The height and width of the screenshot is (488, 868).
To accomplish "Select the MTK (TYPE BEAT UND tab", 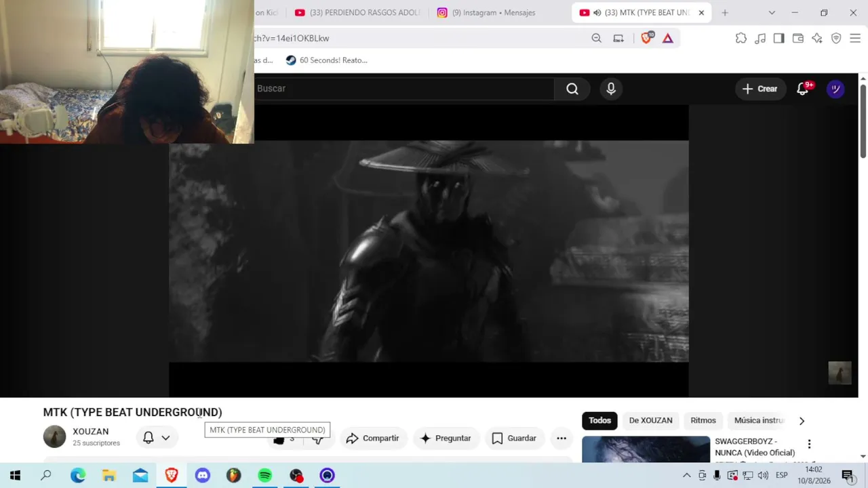I will [642, 13].
